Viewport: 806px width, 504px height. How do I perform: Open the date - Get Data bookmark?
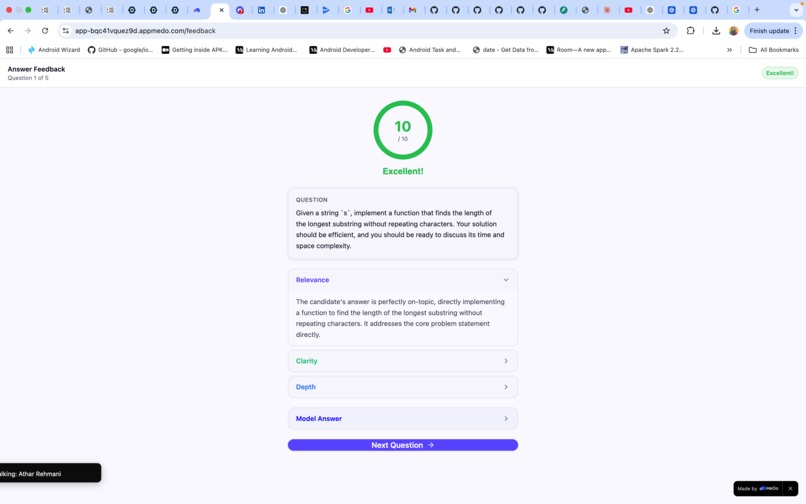click(x=505, y=50)
